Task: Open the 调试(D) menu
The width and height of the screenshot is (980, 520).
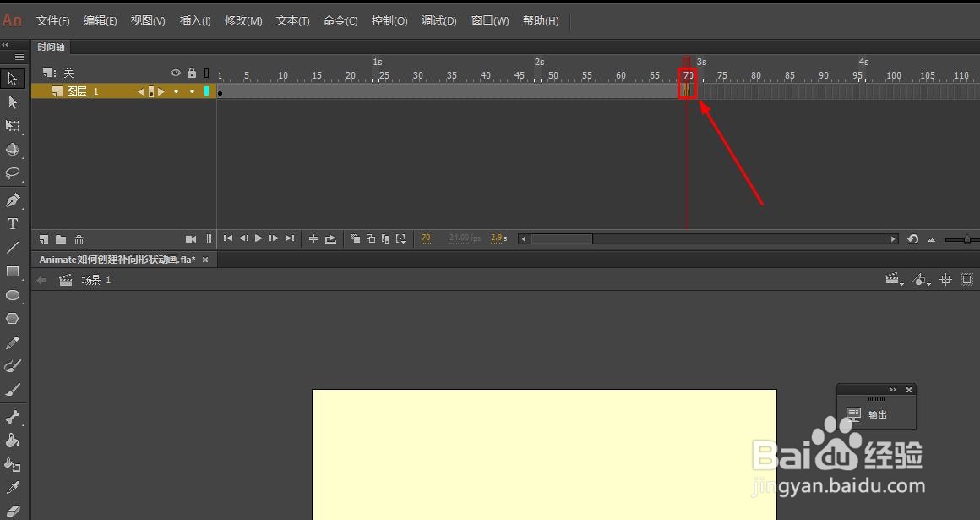Action: pos(438,20)
